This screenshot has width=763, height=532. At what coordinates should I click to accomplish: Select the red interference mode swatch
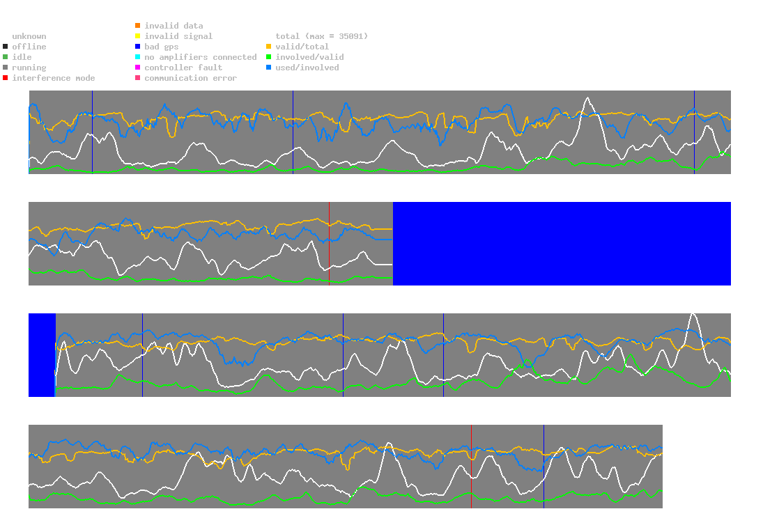pyautogui.click(x=6, y=78)
